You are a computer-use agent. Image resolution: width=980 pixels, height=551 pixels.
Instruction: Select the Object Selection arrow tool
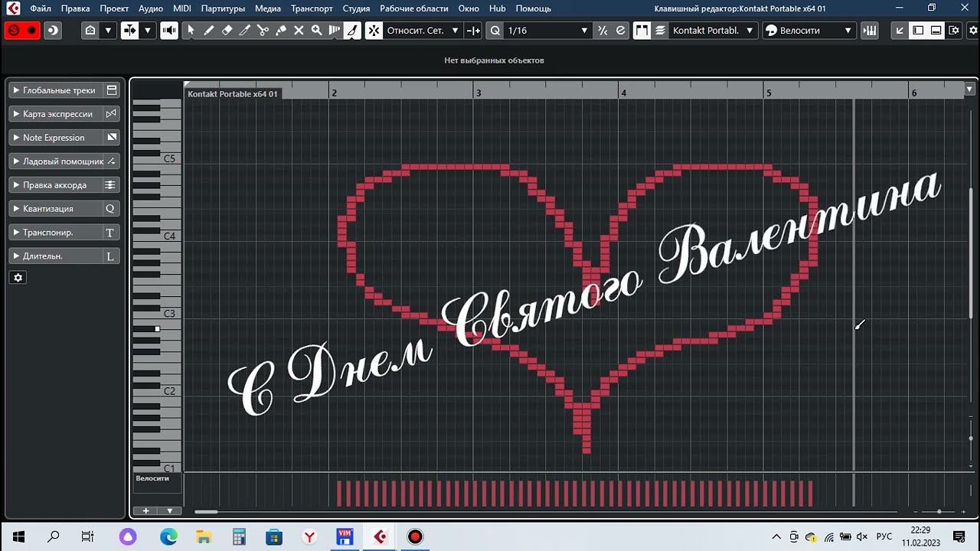click(x=191, y=31)
